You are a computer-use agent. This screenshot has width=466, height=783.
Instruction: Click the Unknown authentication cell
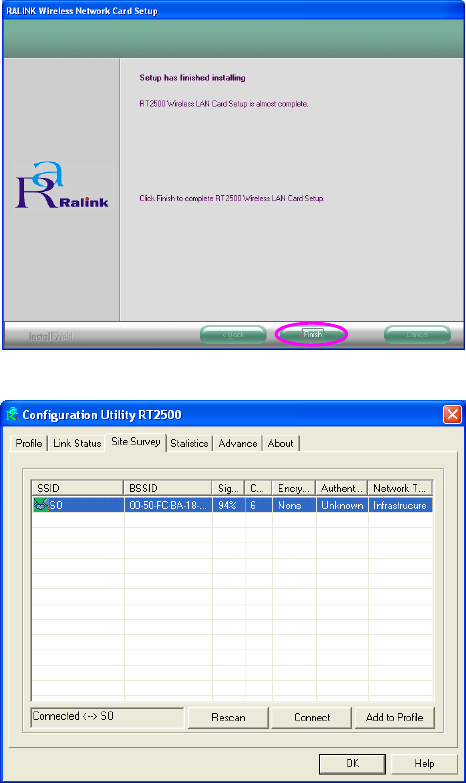(342, 505)
